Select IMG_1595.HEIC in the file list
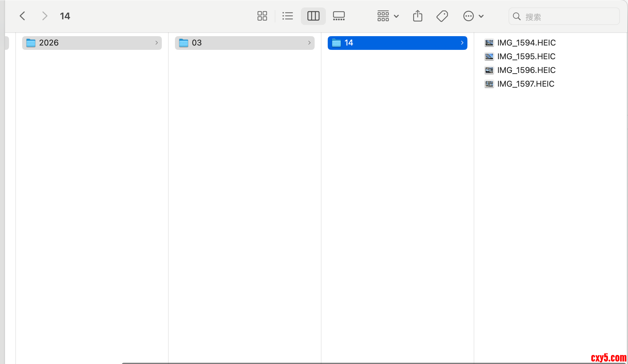This screenshot has width=628, height=364. pos(526,56)
